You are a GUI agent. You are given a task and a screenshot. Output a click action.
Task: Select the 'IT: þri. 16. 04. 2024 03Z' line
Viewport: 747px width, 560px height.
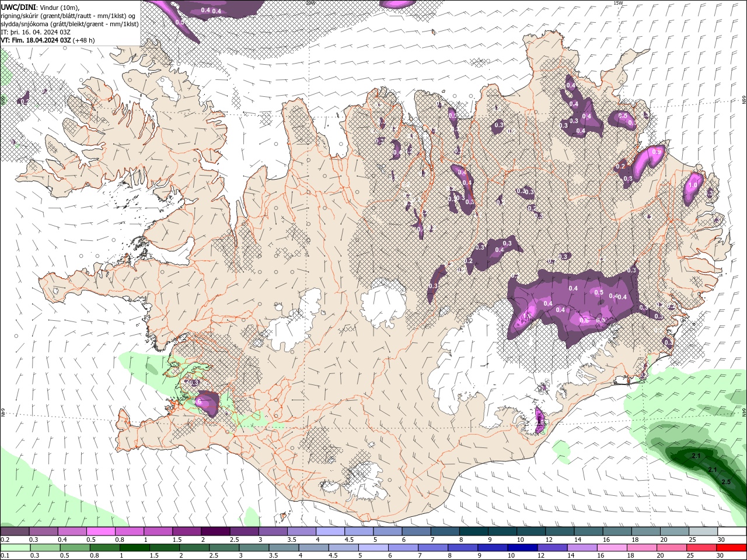pyautogui.click(x=36, y=32)
